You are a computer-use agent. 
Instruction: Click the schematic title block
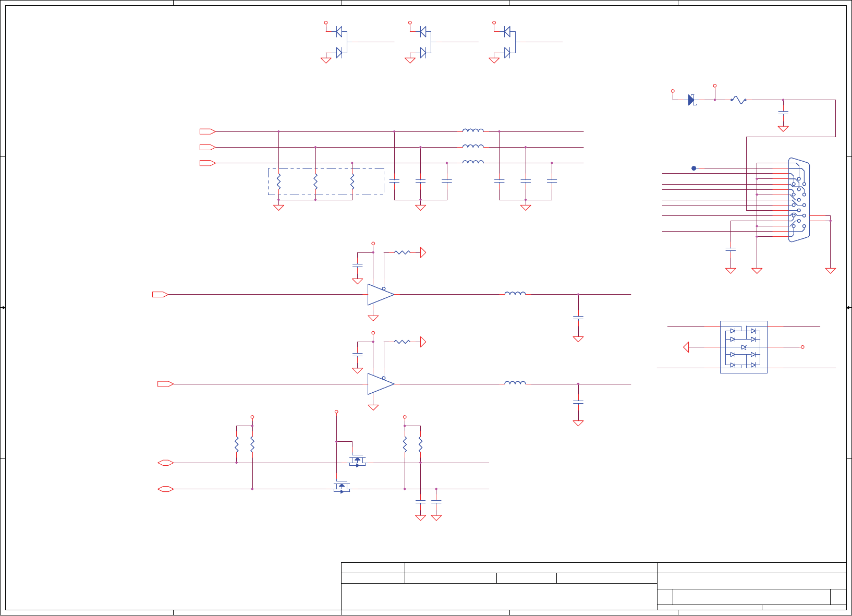594,586
